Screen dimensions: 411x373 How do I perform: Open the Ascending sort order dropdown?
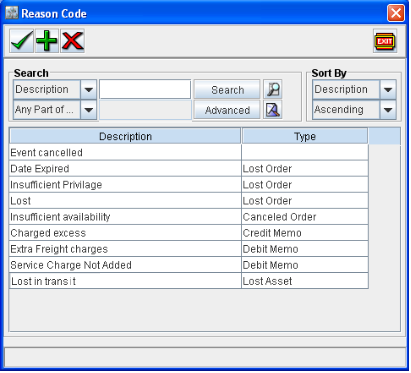(x=388, y=110)
